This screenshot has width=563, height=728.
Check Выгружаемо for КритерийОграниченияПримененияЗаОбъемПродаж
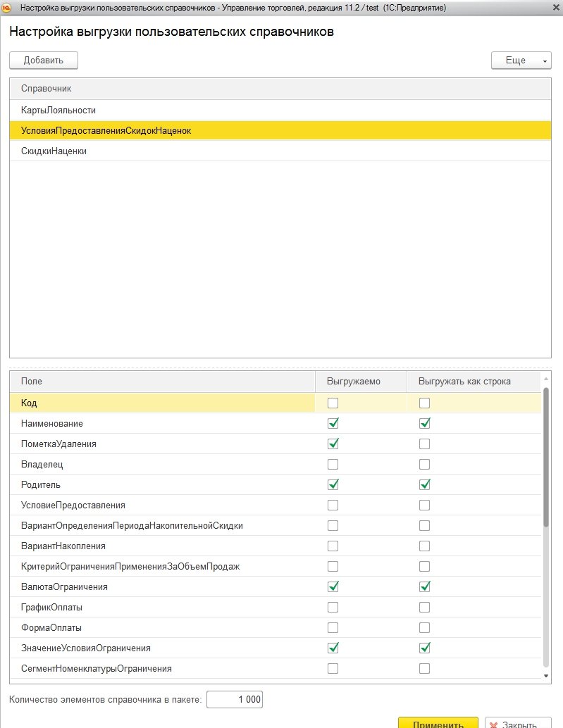click(333, 567)
